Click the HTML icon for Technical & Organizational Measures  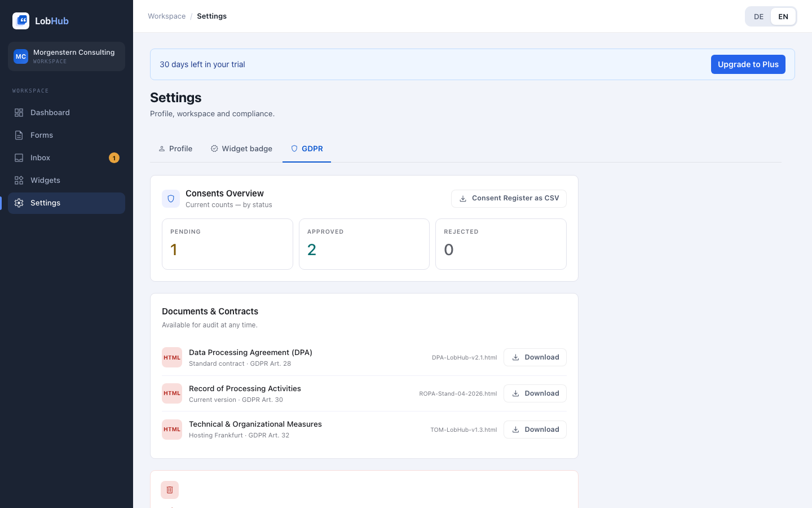click(172, 430)
